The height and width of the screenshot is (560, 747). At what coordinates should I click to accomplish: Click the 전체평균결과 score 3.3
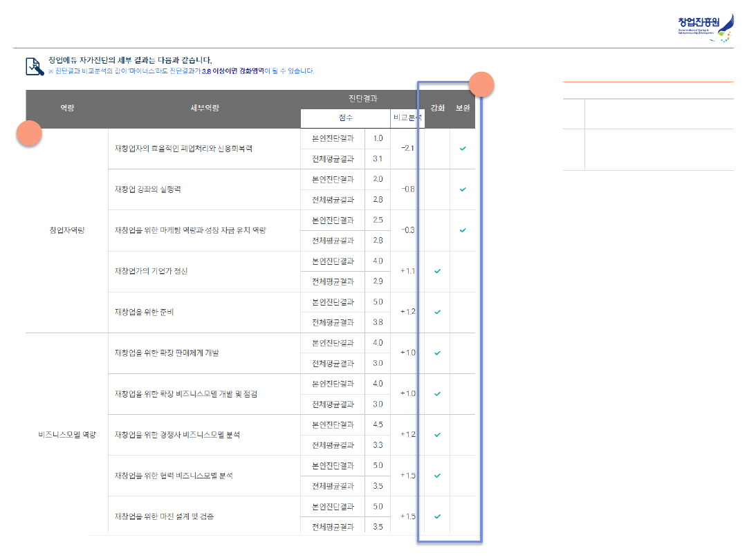(378, 445)
